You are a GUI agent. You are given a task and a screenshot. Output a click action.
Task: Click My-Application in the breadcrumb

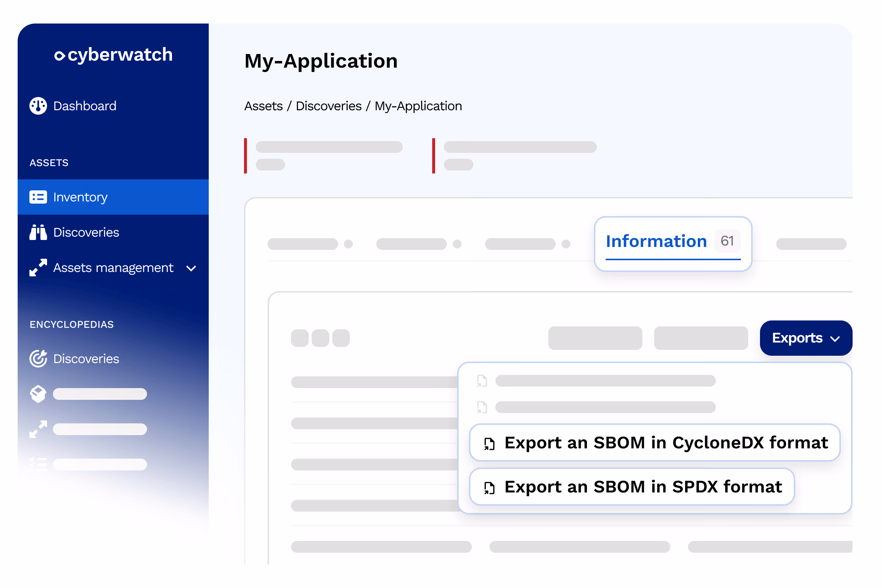(418, 106)
